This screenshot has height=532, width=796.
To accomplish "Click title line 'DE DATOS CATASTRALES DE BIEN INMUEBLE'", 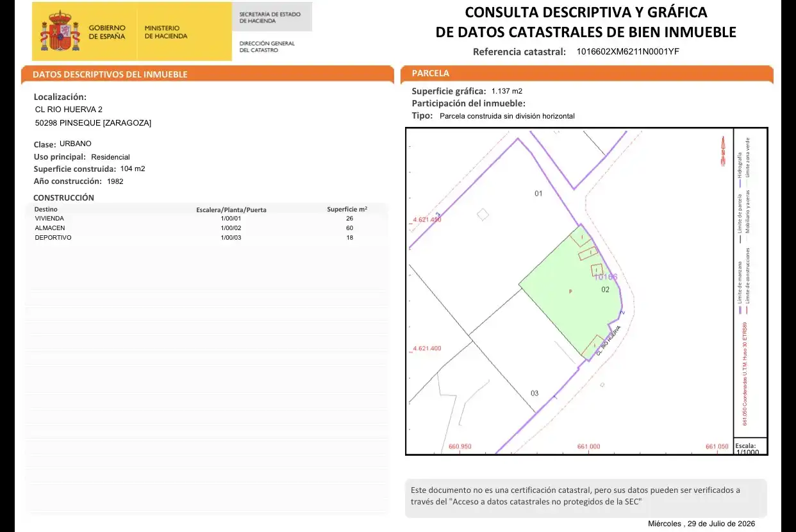I will click(586, 32).
